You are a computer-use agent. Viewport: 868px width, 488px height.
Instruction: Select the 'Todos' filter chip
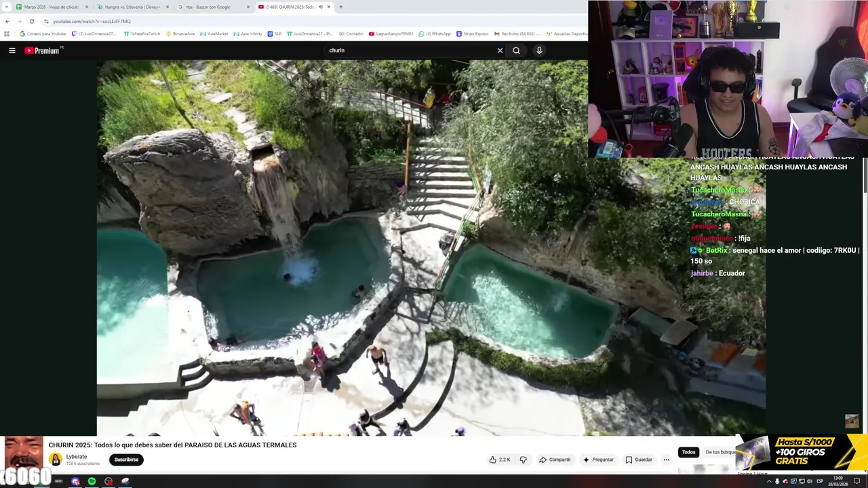click(688, 452)
